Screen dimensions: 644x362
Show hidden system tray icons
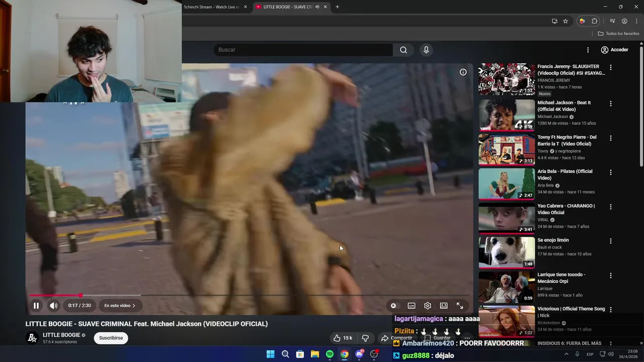tap(566, 354)
